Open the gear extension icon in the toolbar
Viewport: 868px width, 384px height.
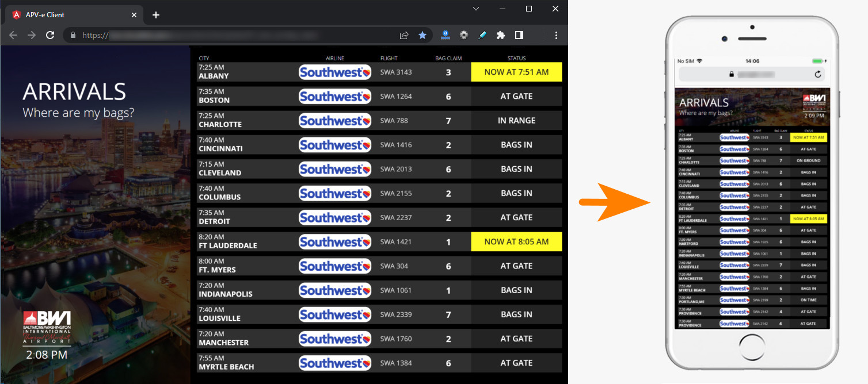463,35
